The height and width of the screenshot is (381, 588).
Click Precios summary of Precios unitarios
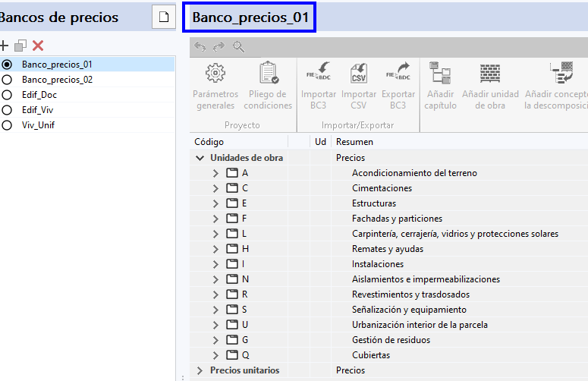tap(351, 370)
